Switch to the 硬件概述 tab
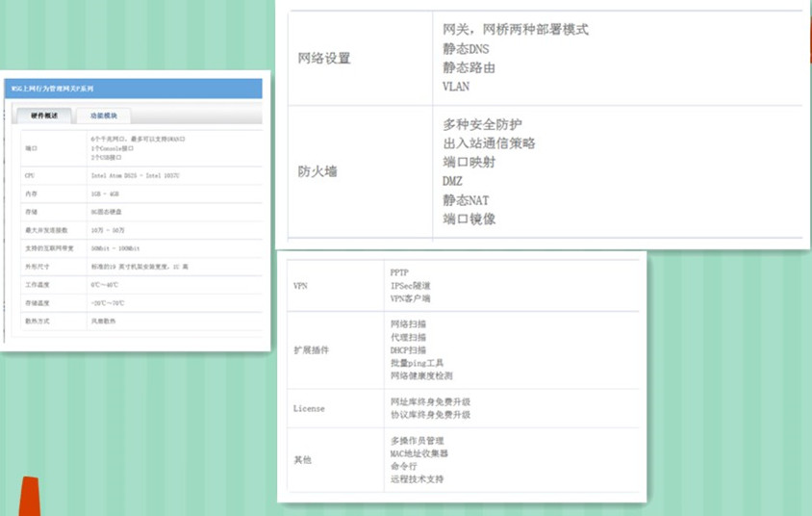This screenshot has width=812, height=516. tap(43, 116)
